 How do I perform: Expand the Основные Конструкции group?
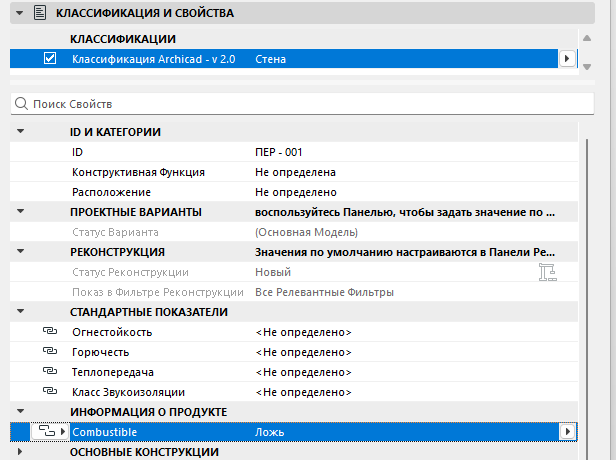[20, 452]
